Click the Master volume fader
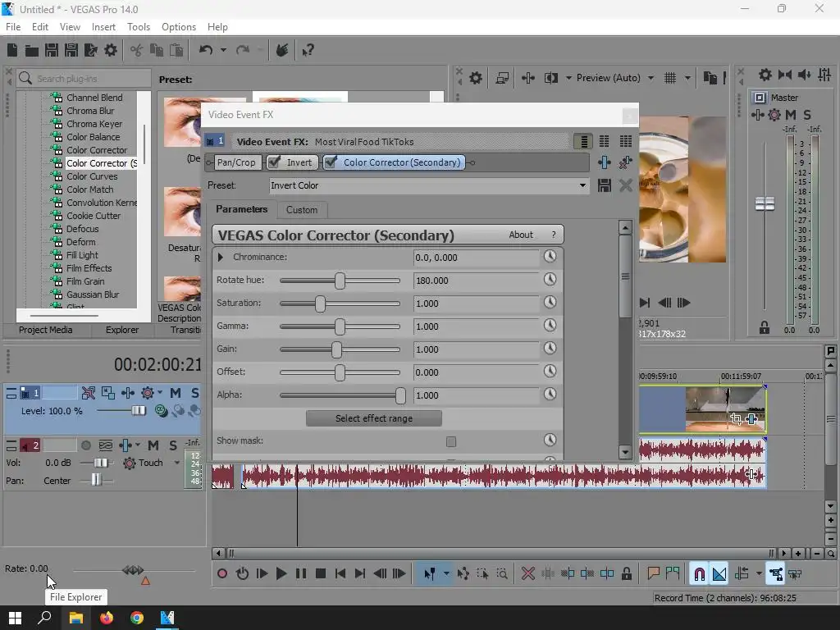The image size is (840, 630). (765, 203)
